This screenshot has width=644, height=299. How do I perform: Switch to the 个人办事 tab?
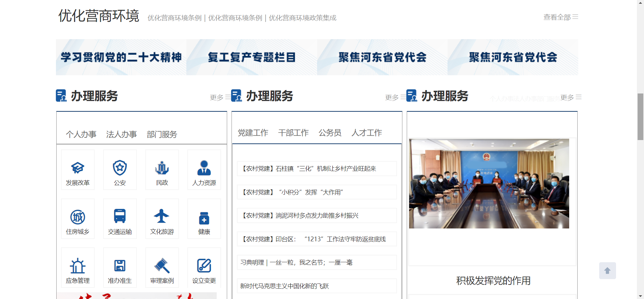pos(81,134)
